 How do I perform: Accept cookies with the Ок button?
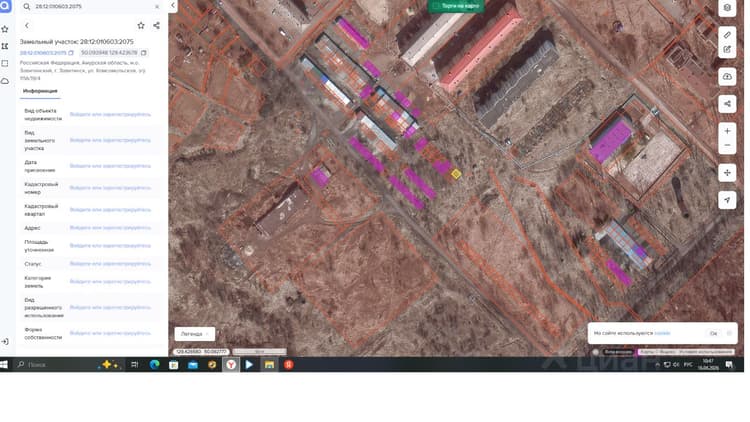[713, 333]
